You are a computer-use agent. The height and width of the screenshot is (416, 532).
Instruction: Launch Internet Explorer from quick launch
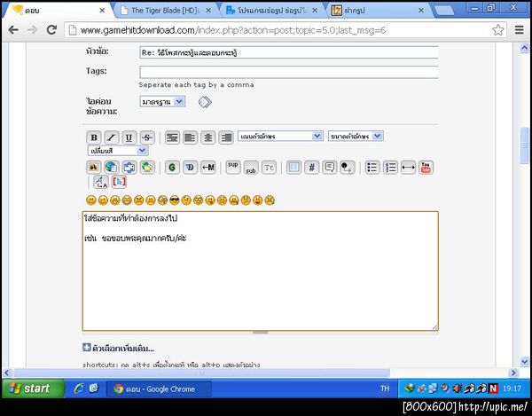[x=79, y=389]
